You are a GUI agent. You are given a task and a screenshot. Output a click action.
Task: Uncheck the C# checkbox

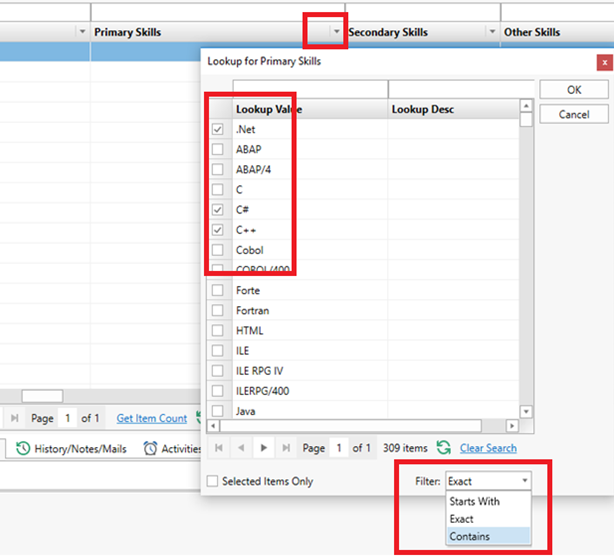coord(217,210)
